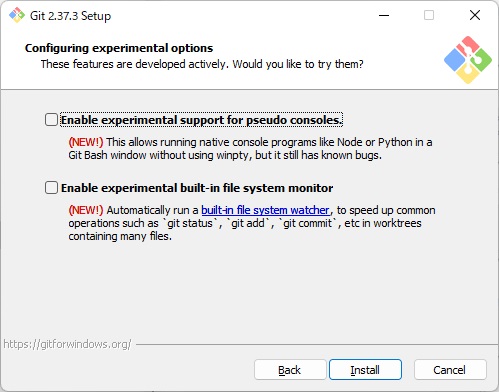Abort setup with the Cancel button
This screenshot has width=499, height=392.
(450, 370)
